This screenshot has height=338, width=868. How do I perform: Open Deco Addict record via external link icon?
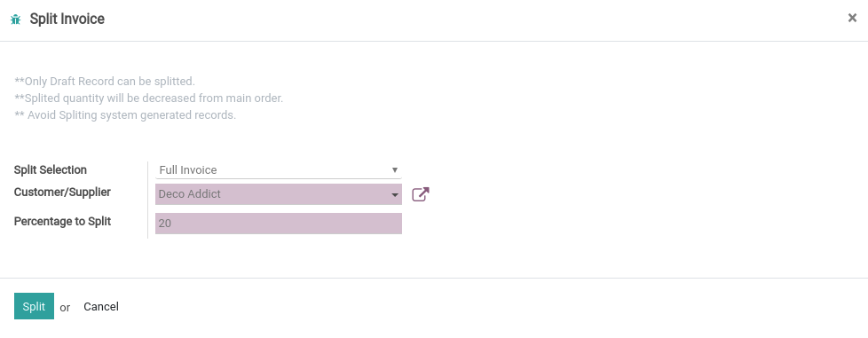[421, 194]
